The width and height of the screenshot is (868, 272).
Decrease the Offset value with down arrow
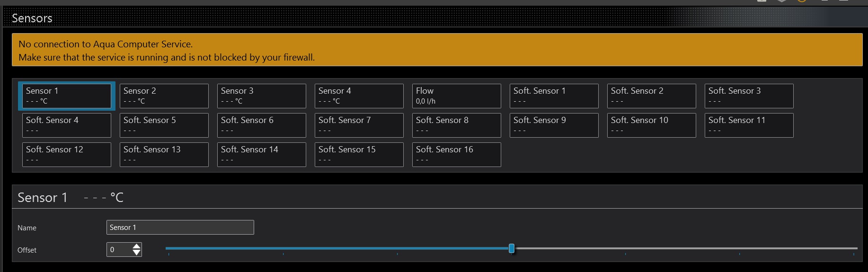click(136, 253)
